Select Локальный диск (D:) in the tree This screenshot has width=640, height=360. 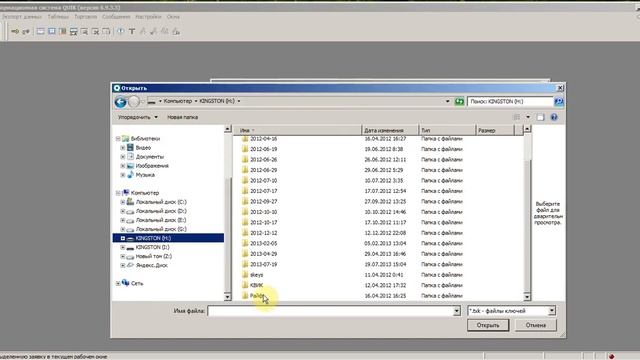(x=161, y=211)
